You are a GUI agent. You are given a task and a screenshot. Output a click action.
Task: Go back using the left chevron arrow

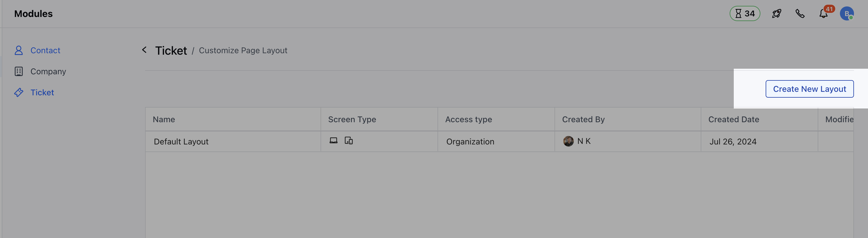pos(144,50)
